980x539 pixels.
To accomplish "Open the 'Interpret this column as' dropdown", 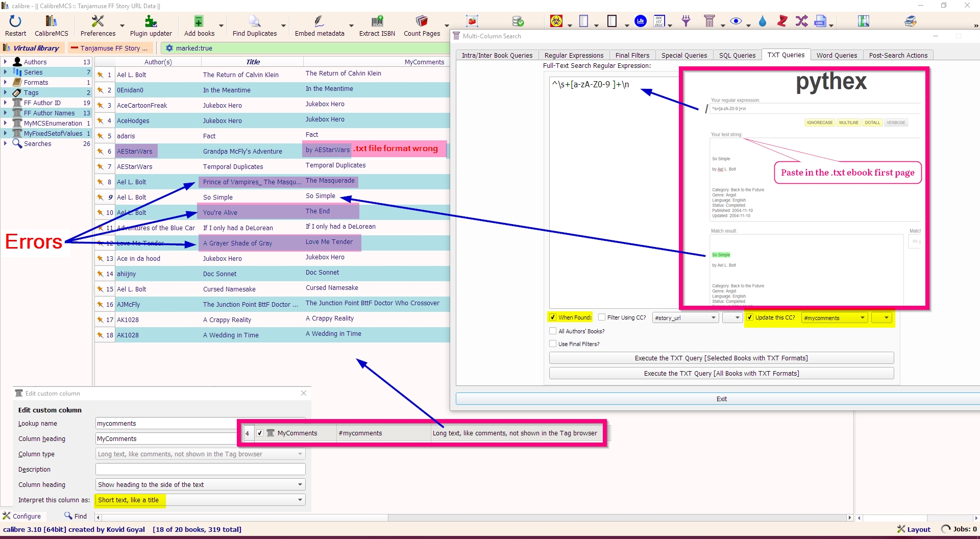I will click(x=200, y=500).
